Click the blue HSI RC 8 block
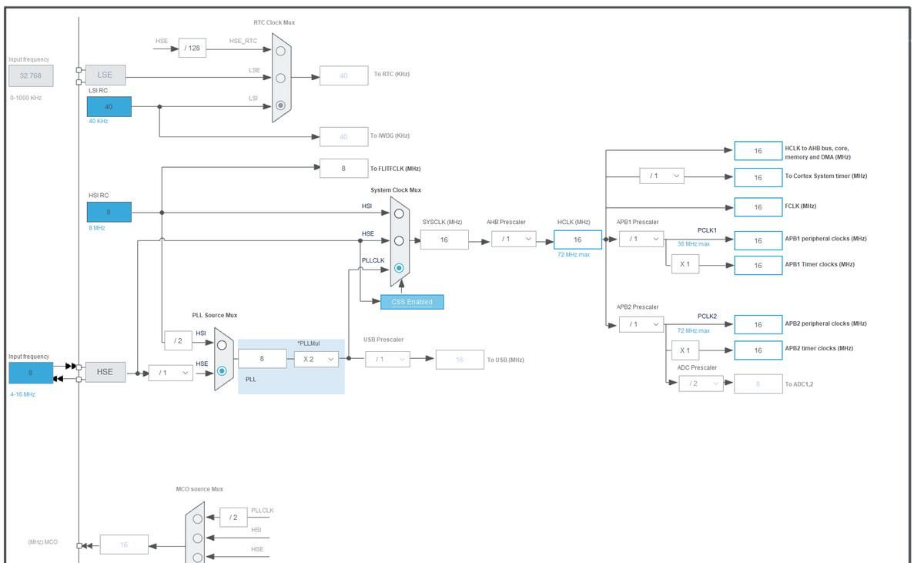 (109, 212)
